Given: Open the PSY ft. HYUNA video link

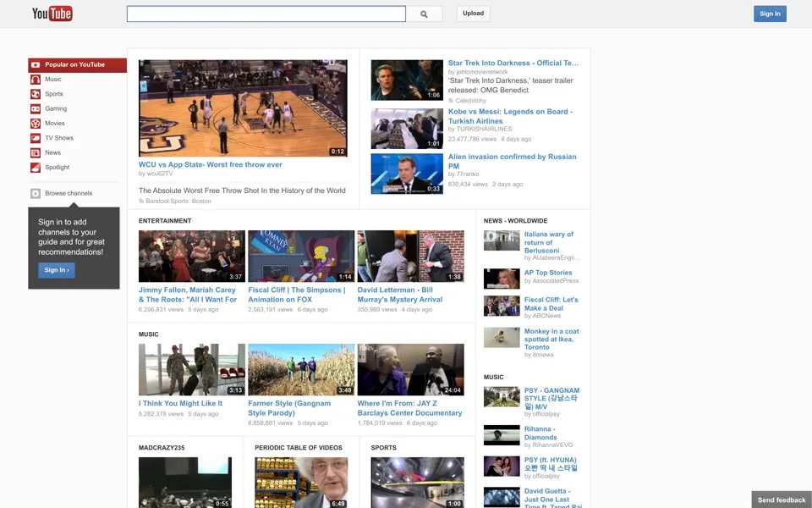Looking at the screenshot, I should click(x=551, y=463).
